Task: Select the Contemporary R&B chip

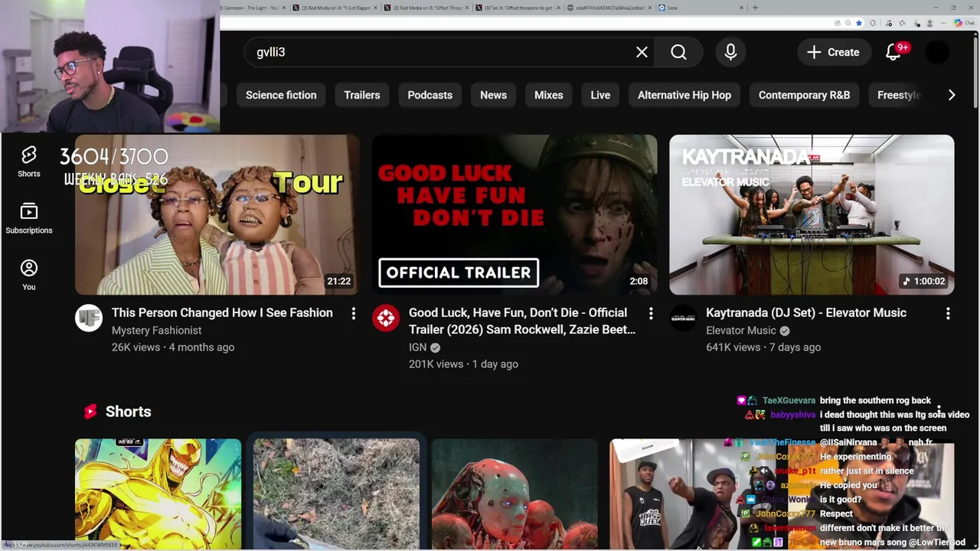Action: coord(804,95)
